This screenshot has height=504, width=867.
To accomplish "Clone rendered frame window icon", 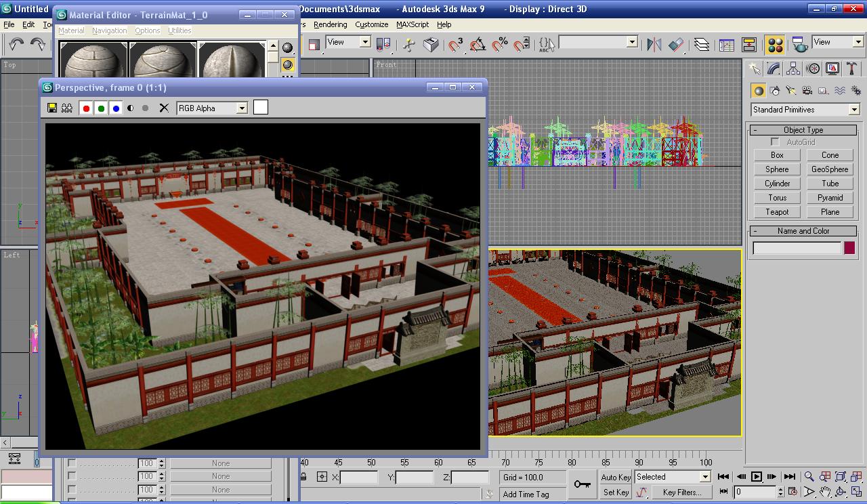I will click(x=67, y=108).
